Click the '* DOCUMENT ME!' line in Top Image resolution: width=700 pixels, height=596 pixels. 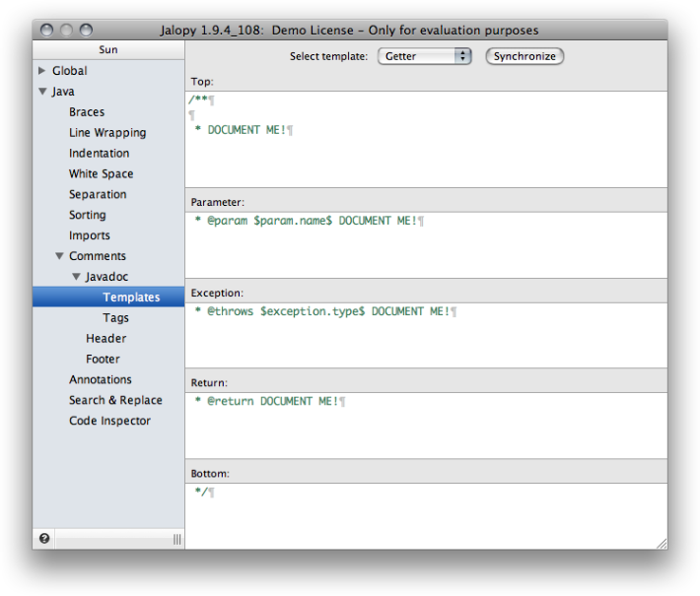pos(241,130)
